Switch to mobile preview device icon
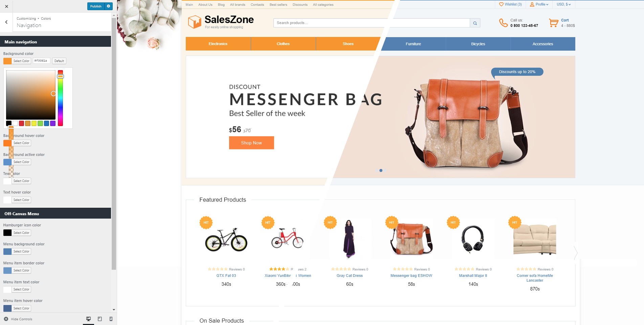644x325 pixels. coord(111,319)
